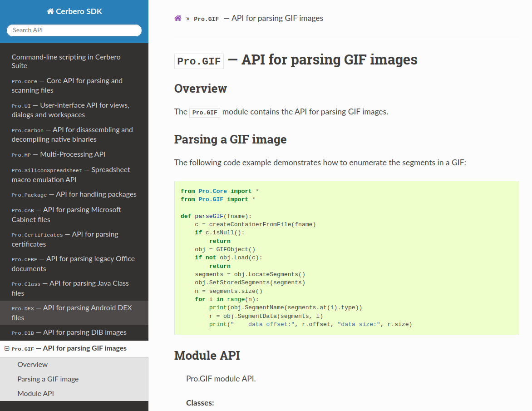Jump to Overview in sidebar submenu

click(x=74, y=365)
